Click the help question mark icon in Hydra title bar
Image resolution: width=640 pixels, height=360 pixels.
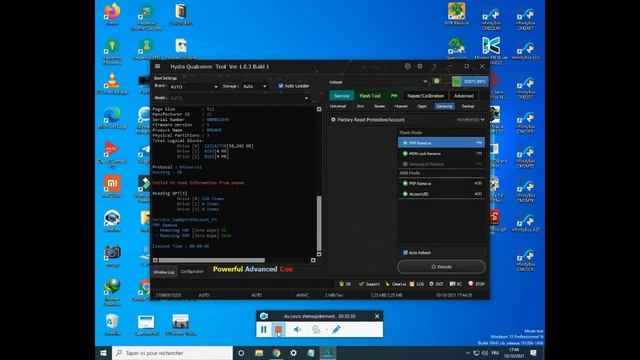click(434, 66)
